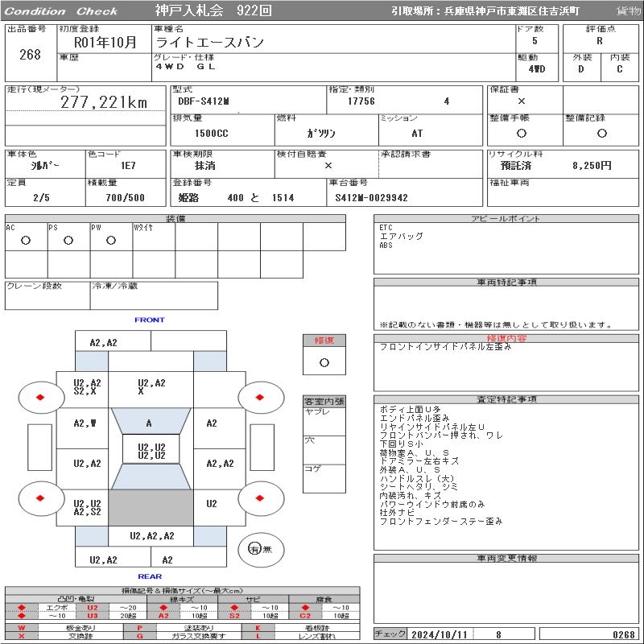Click the rear-left wheel circle with red diamond
The image size is (644, 644).
[40, 498]
